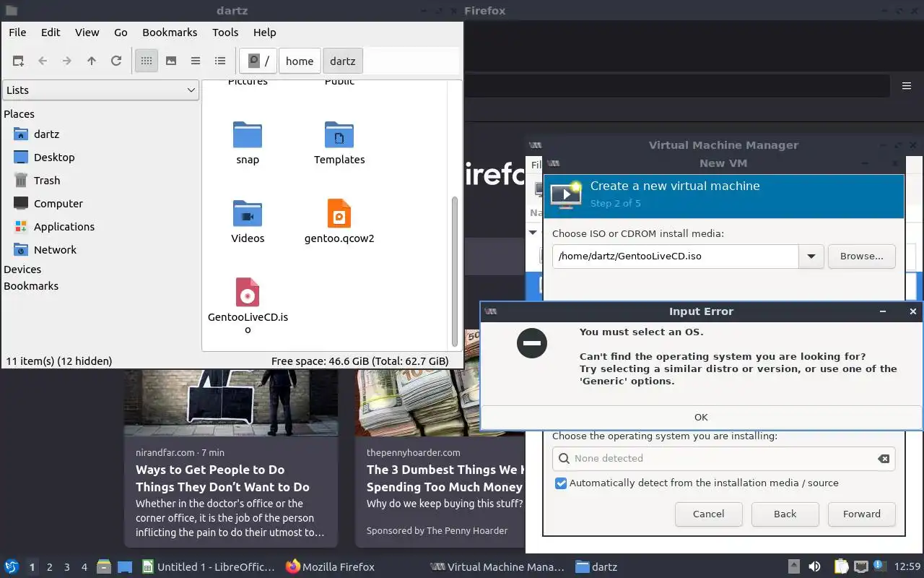Viewport: 924px width, 578px height.
Task: Click the removable media tray icon
Action: (x=793, y=566)
